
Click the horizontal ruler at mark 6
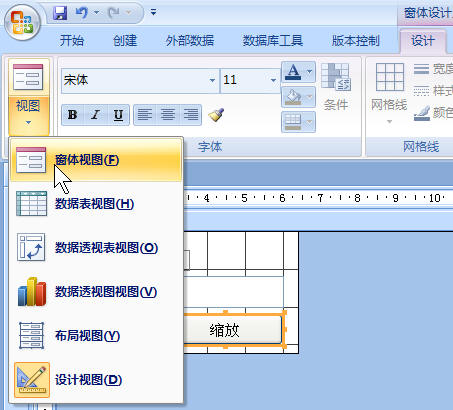[282, 198]
